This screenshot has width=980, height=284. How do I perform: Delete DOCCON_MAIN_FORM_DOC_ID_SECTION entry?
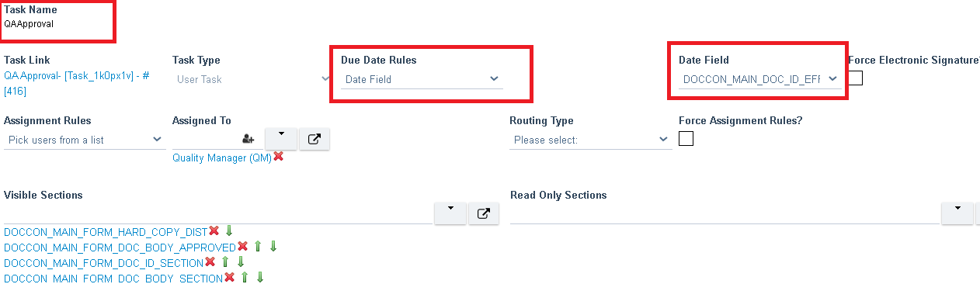[x=210, y=262]
